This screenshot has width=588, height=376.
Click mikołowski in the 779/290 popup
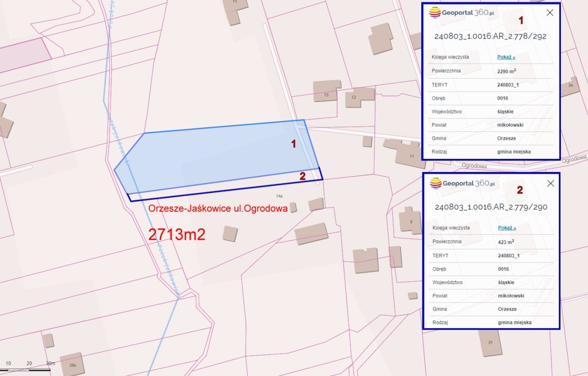click(x=511, y=296)
